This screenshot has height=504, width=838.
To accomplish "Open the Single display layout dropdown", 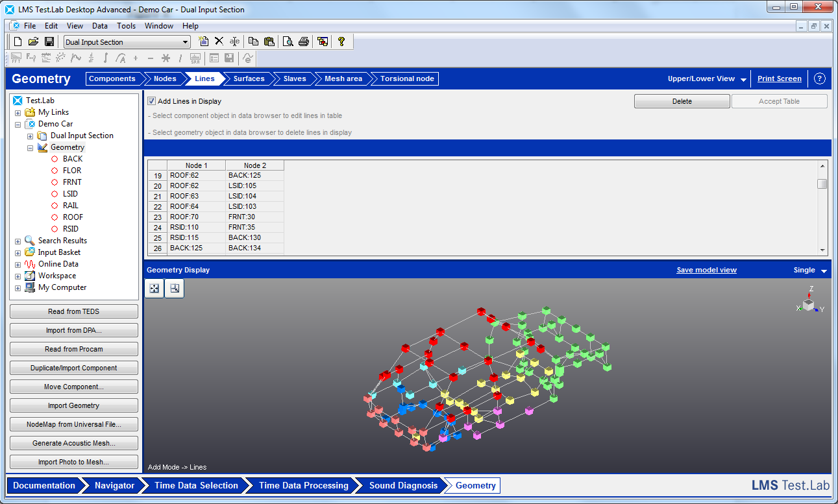I will point(810,270).
